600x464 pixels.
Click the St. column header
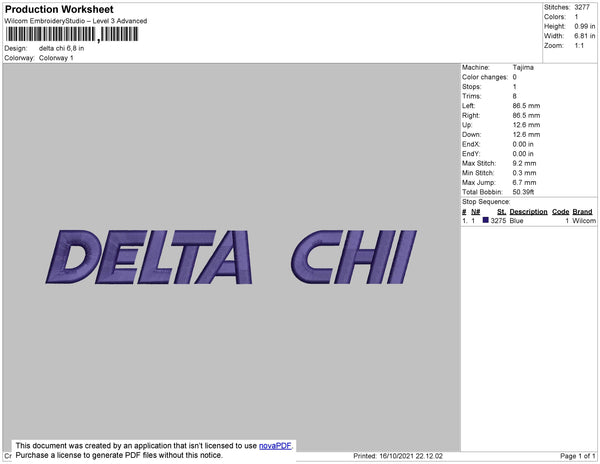click(x=502, y=212)
